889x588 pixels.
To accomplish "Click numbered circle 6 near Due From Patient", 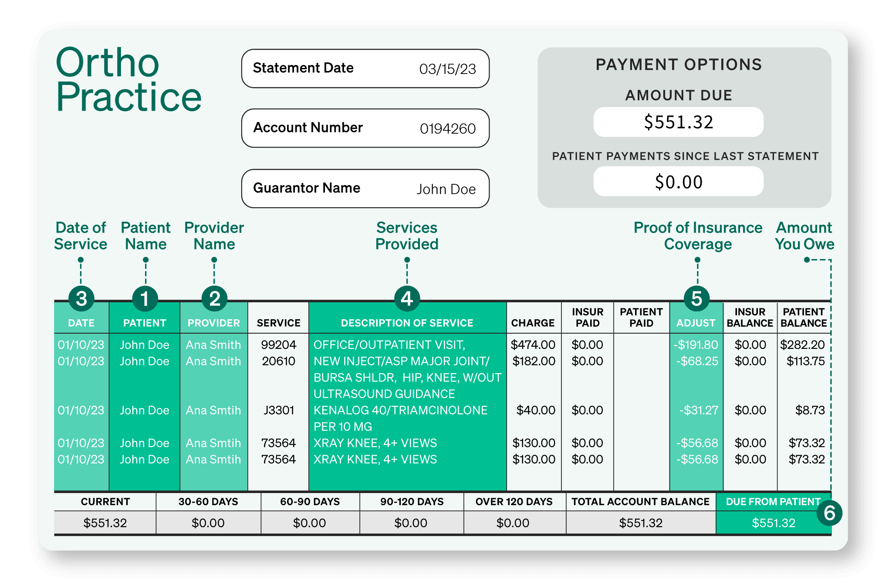I will pos(829,513).
